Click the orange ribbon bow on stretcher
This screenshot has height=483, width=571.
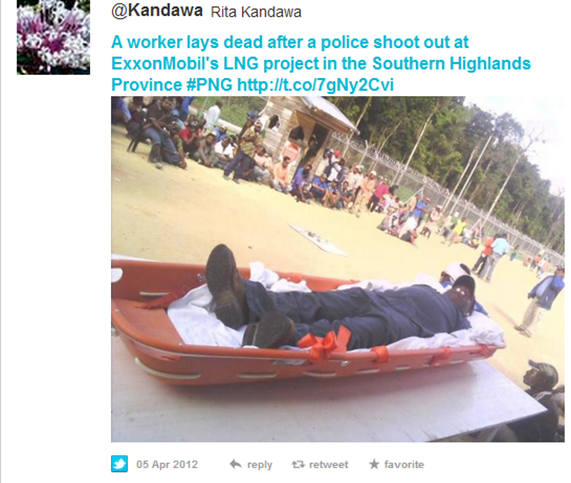pyautogui.click(x=323, y=342)
